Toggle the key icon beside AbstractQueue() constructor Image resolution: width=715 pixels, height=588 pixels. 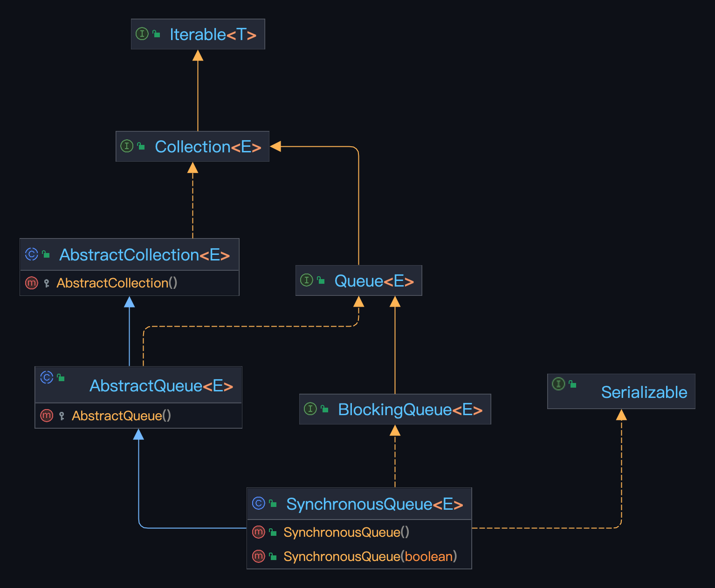click(62, 416)
